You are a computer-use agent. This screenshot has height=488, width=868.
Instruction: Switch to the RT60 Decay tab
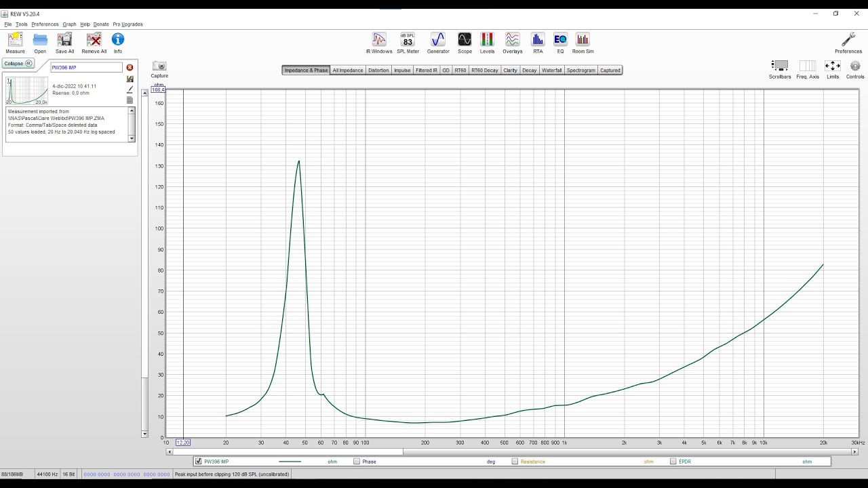(485, 70)
